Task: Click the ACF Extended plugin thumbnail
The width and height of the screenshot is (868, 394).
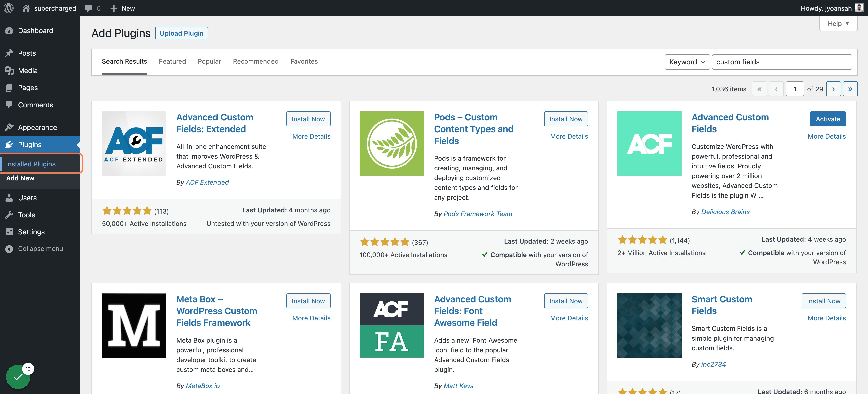Action: coord(134,144)
